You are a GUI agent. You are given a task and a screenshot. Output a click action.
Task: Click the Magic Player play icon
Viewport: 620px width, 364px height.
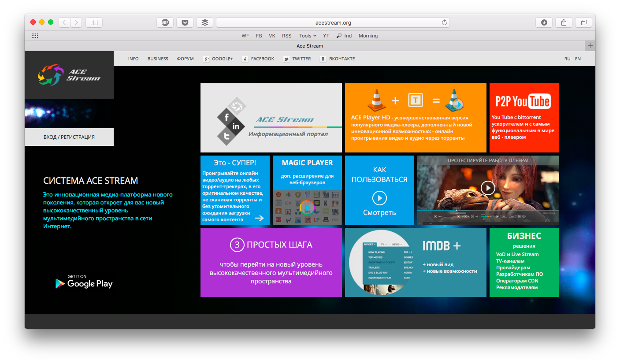coord(307,207)
